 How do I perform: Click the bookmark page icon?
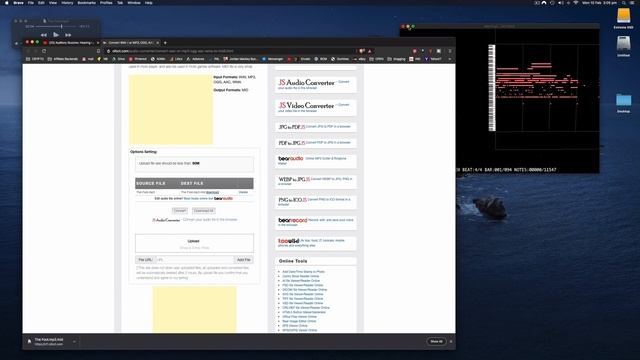tap(98, 51)
